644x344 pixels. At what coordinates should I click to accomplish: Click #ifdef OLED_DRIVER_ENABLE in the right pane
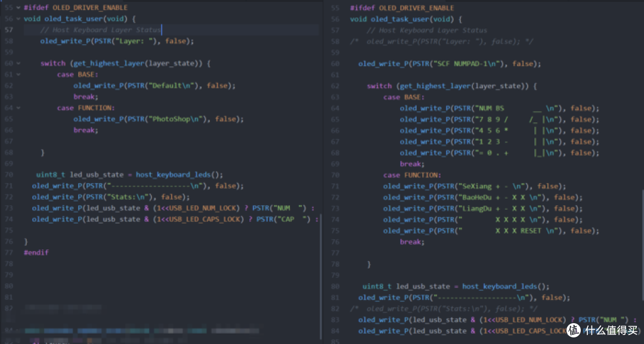(x=402, y=8)
